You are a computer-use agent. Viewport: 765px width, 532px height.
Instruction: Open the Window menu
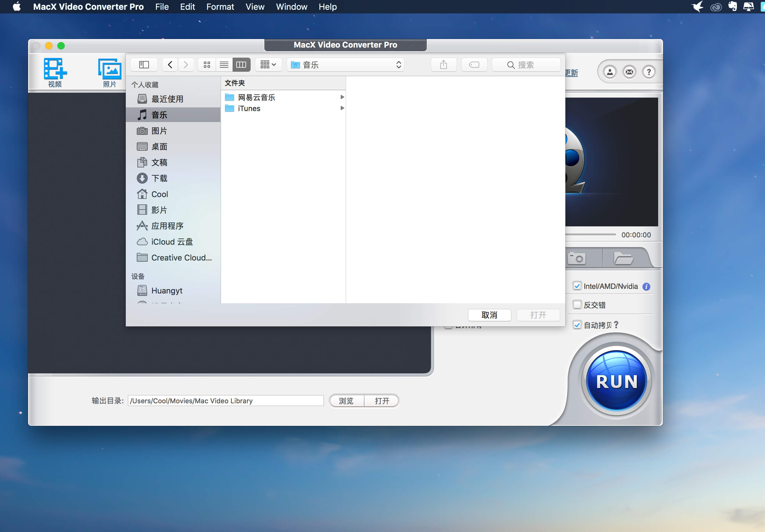point(292,7)
